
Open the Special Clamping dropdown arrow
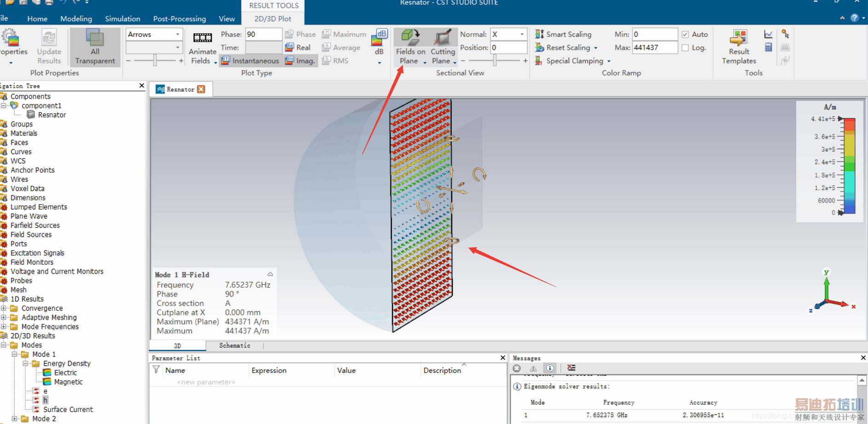pos(609,61)
